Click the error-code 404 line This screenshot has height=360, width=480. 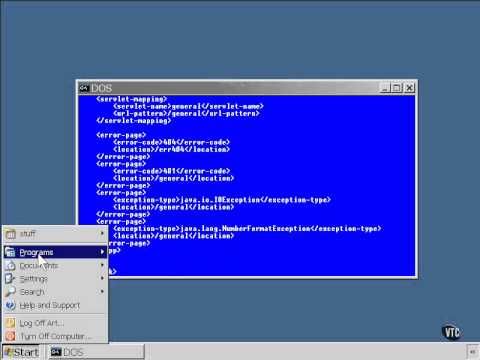pyautogui.click(x=171, y=142)
